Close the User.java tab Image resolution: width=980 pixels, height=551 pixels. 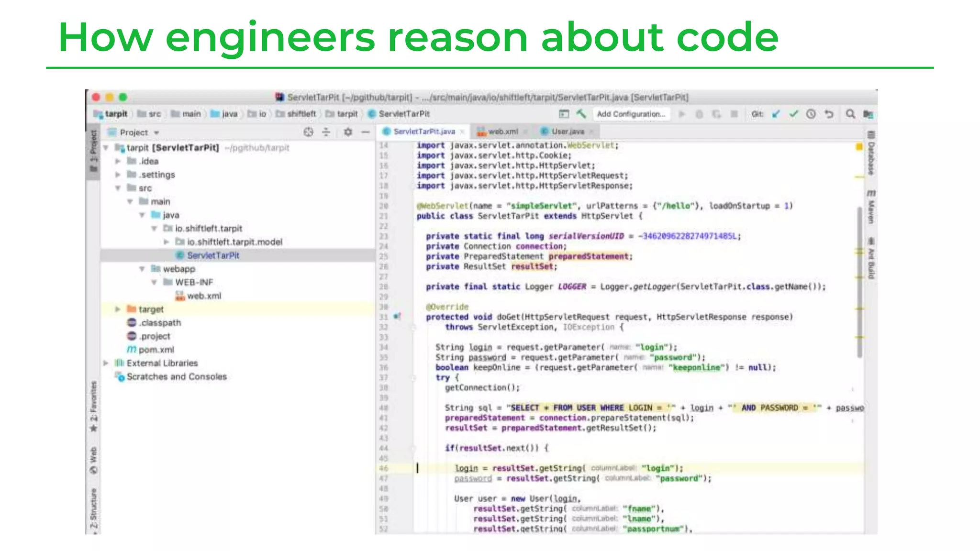591,132
